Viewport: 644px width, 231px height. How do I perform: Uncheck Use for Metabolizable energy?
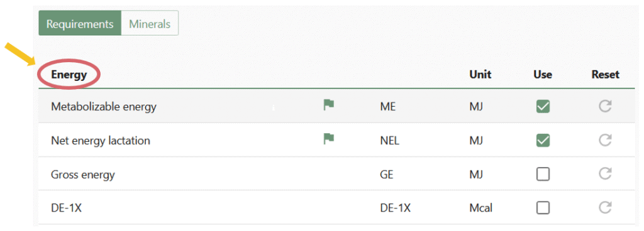click(x=543, y=107)
